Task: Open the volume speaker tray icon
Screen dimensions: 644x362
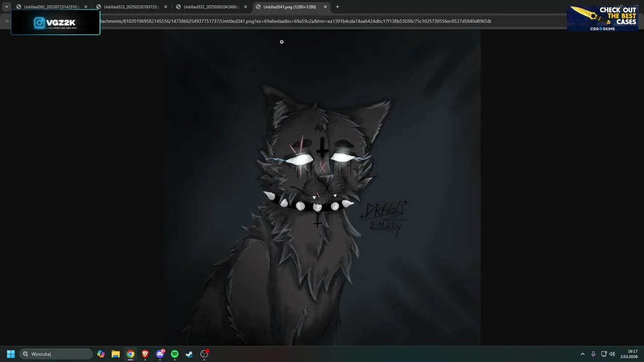Action: tap(612, 354)
